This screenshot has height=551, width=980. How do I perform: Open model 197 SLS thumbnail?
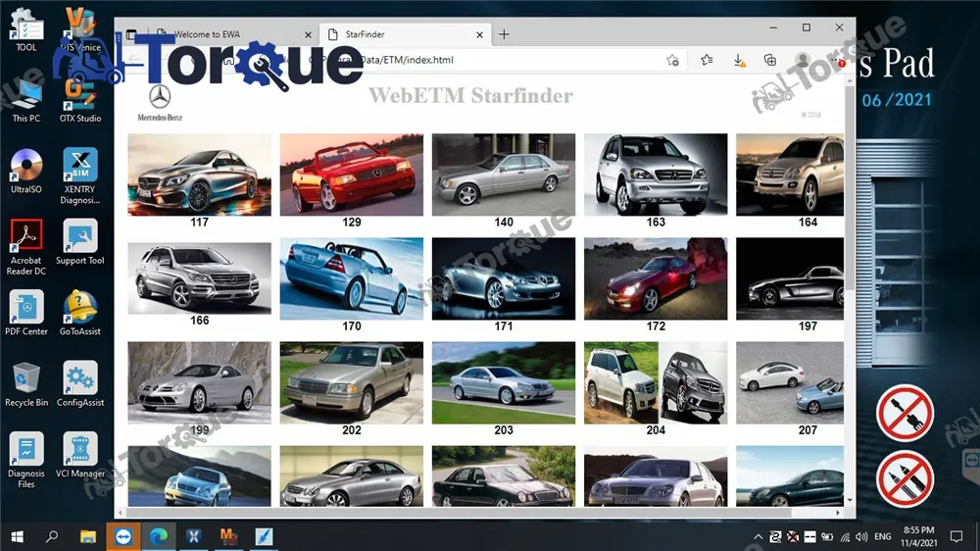pyautogui.click(x=790, y=278)
